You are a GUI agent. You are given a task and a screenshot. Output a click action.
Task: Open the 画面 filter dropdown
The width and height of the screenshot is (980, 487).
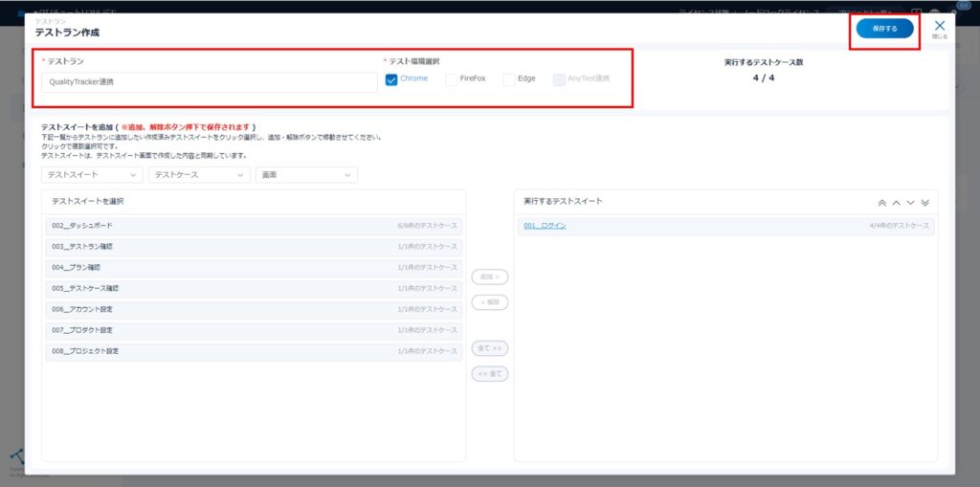coord(306,175)
